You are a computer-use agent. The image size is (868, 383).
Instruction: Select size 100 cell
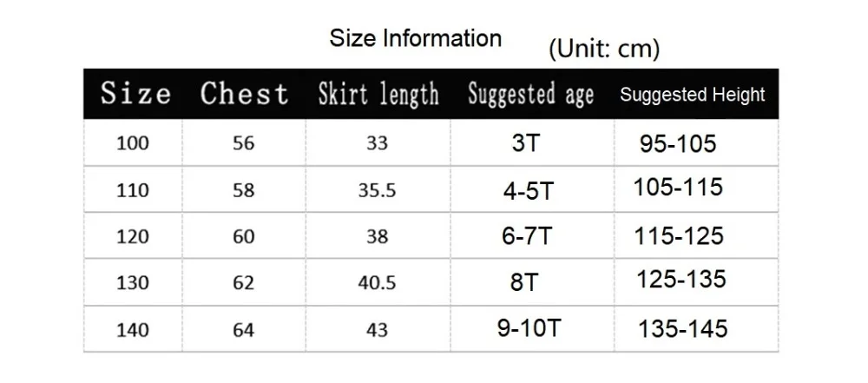click(133, 143)
